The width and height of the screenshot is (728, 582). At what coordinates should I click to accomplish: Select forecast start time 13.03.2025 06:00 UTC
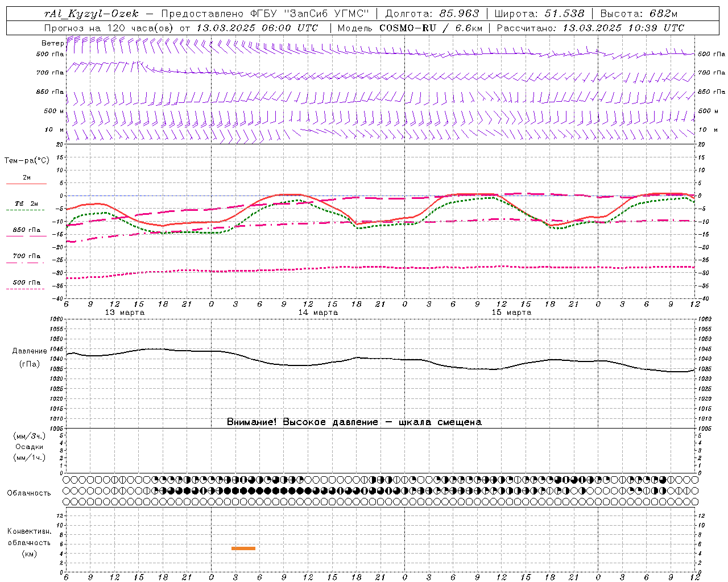click(x=257, y=28)
